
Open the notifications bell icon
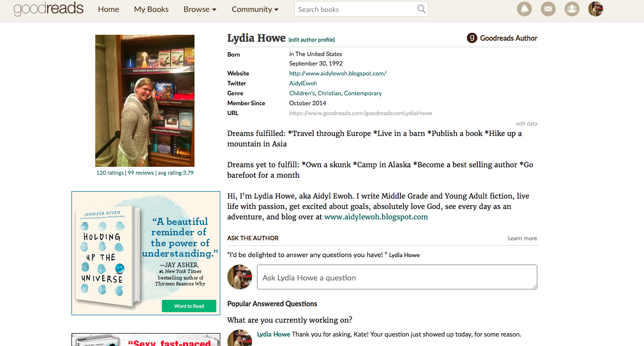(524, 9)
